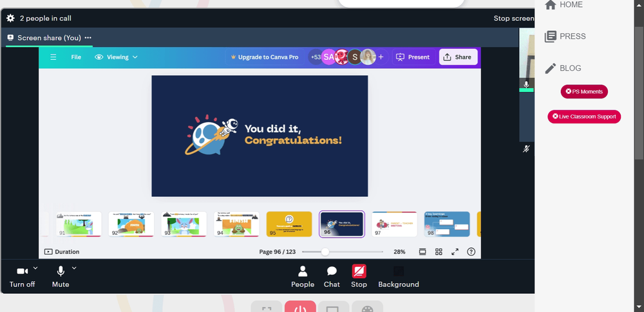Viewport: 644px width, 312px height.
Task: Open the call settings gear
Action: (10, 18)
